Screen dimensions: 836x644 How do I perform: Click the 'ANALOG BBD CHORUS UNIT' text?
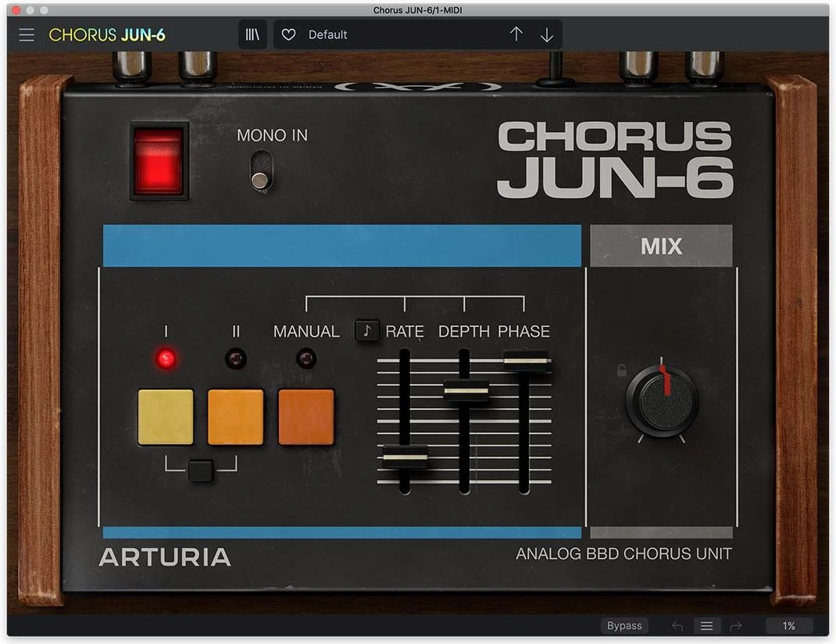click(623, 554)
